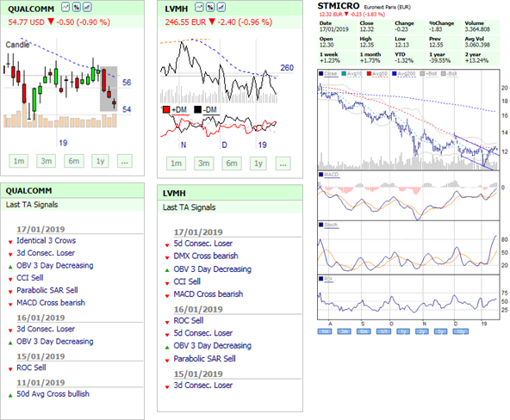Toggle the Avg10 series in legend
510x420 pixels.
tap(351, 74)
